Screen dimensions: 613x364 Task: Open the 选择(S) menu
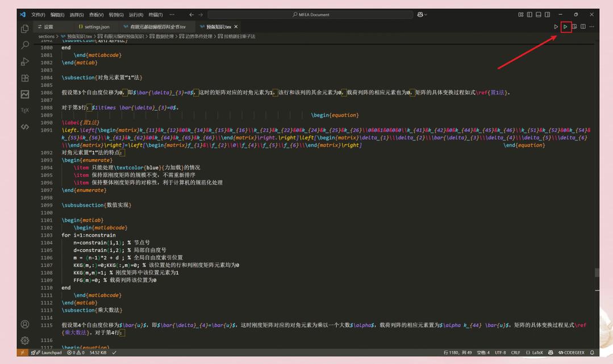click(x=77, y=14)
